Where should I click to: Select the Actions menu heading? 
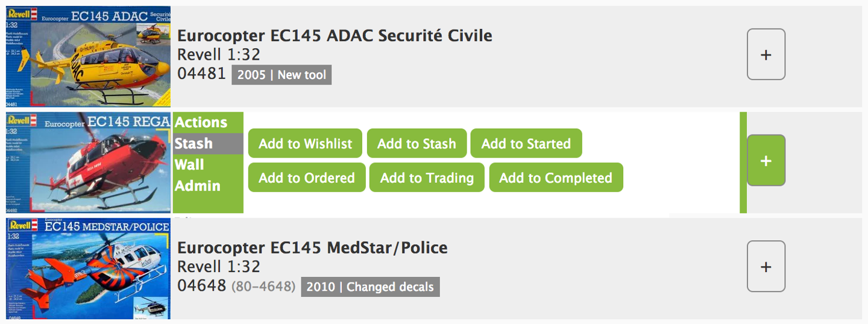coord(201,122)
